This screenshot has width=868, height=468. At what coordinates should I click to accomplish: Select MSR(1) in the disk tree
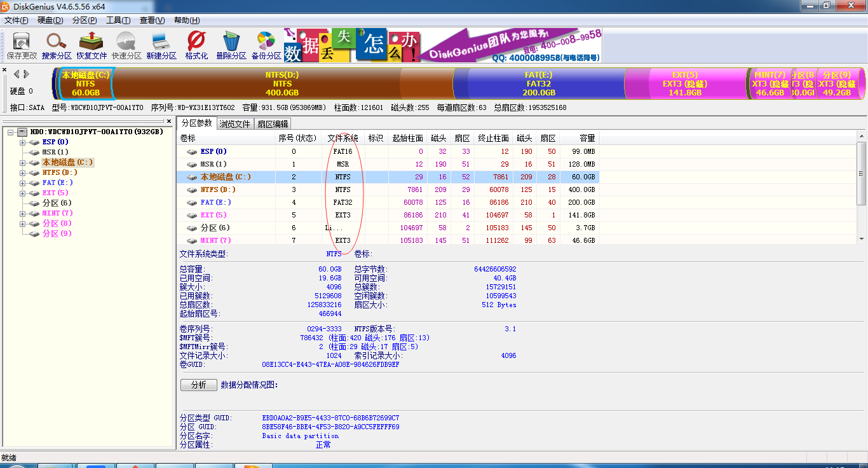click(55, 153)
